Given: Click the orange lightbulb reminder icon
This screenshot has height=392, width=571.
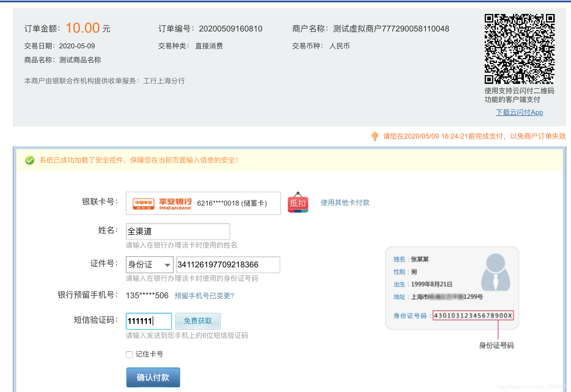Looking at the screenshot, I should click(375, 136).
